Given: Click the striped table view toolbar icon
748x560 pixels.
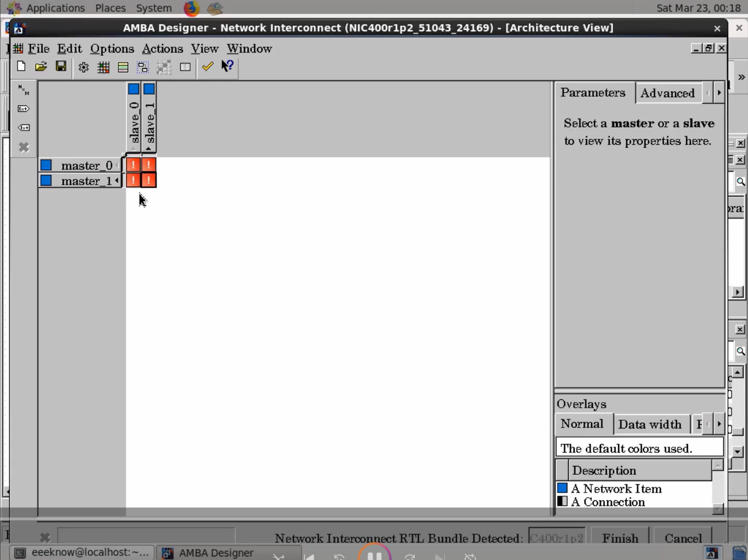Looking at the screenshot, I should pyautogui.click(x=123, y=67).
